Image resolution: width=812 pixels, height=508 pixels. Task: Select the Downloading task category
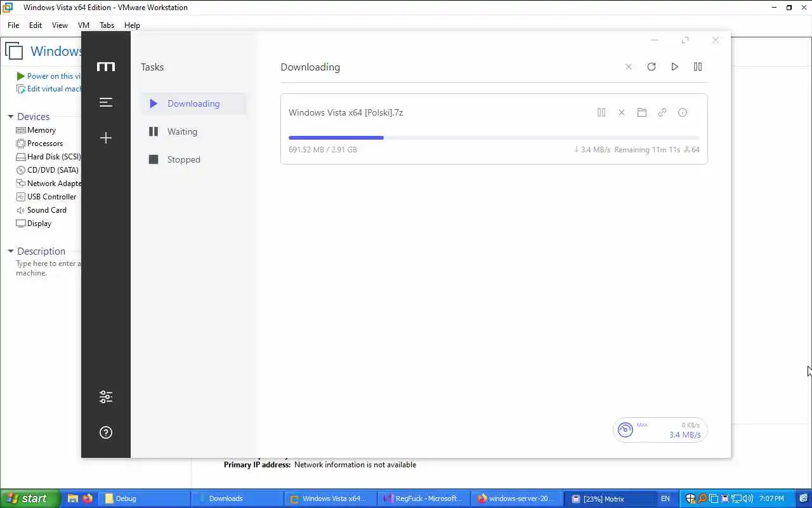[193, 104]
